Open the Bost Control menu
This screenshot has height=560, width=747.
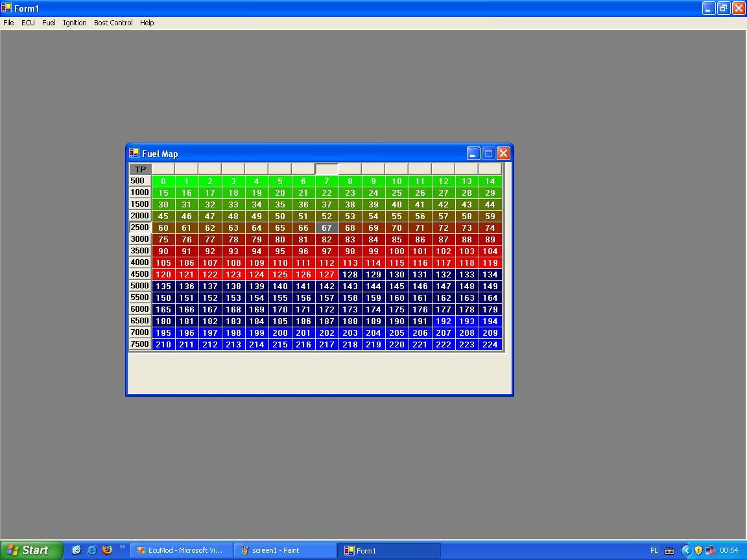113,23
